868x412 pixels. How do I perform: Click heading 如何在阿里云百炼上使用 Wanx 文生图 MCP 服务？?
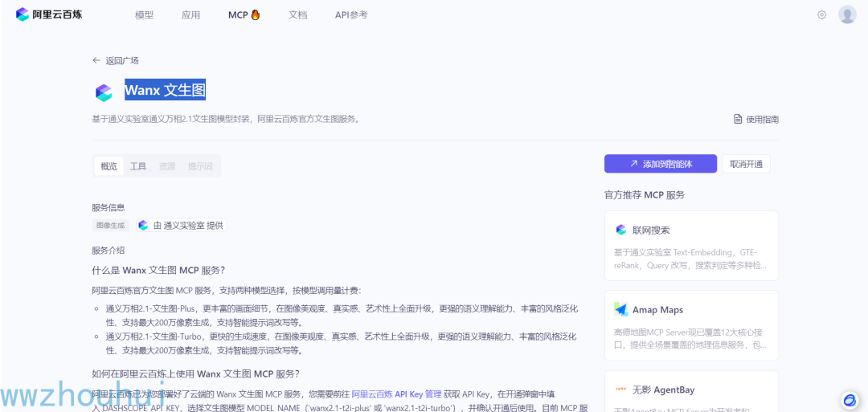pyautogui.click(x=195, y=373)
